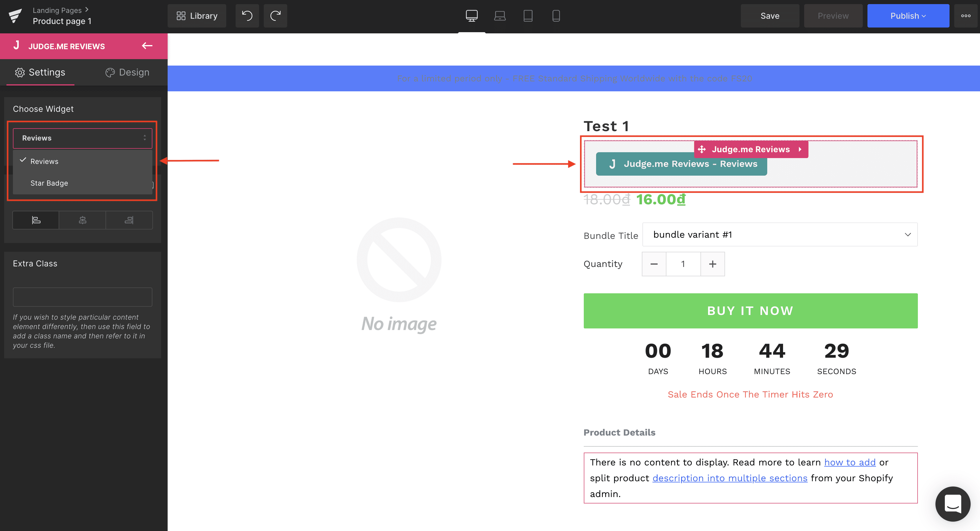The height and width of the screenshot is (531, 980).
Task: Switch to tablet device view
Action: 528,16
